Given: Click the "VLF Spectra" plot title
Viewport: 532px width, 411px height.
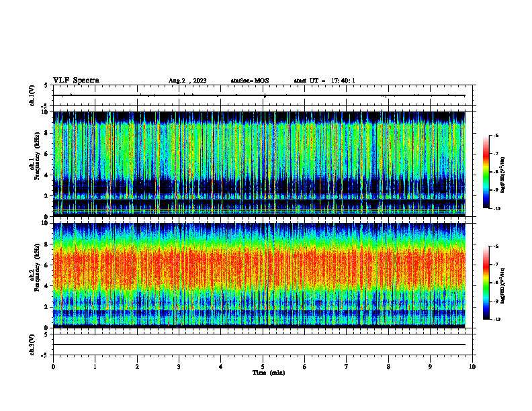Looking at the screenshot, I should 76,81.
